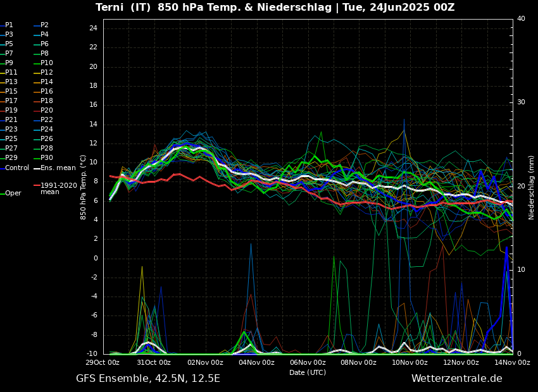Click the Wetterzentrale.de watermark text
The width and height of the screenshot is (538, 392).
(x=456, y=379)
